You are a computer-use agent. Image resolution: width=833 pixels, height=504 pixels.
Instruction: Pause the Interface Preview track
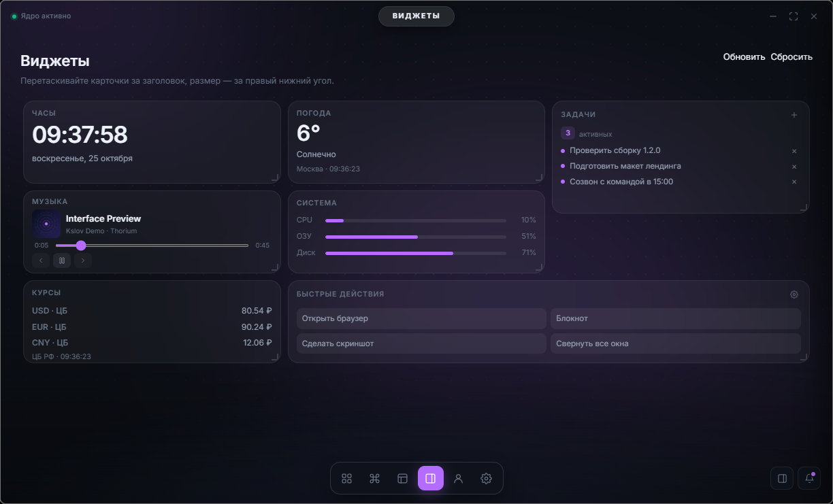coord(62,260)
